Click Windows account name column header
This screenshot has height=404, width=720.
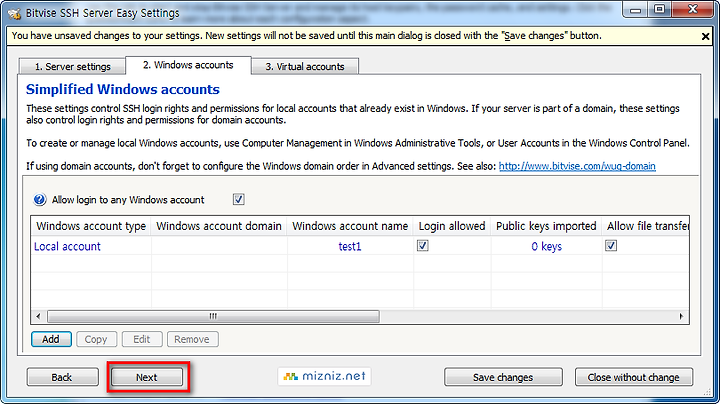[x=350, y=226]
